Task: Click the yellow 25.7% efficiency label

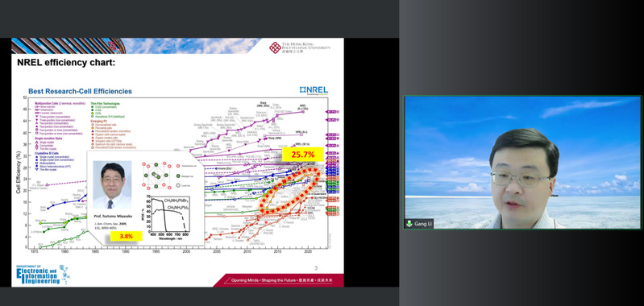Action: tap(303, 155)
